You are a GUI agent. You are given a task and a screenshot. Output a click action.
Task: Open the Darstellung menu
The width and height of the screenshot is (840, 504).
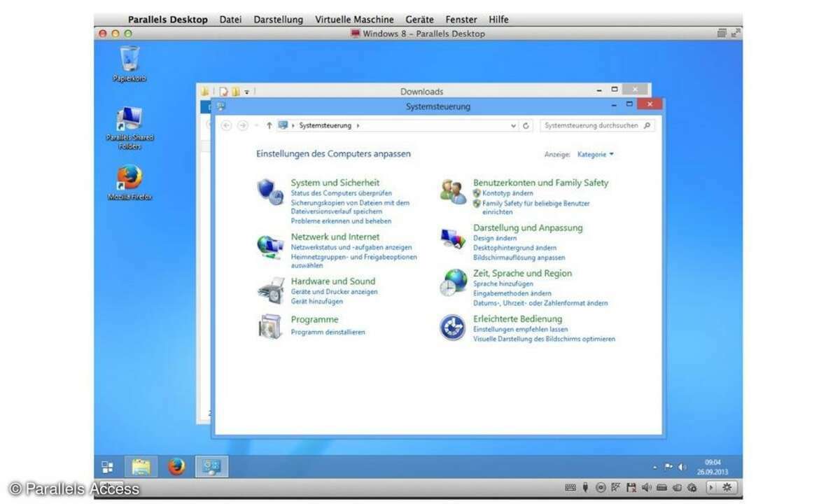[279, 20]
